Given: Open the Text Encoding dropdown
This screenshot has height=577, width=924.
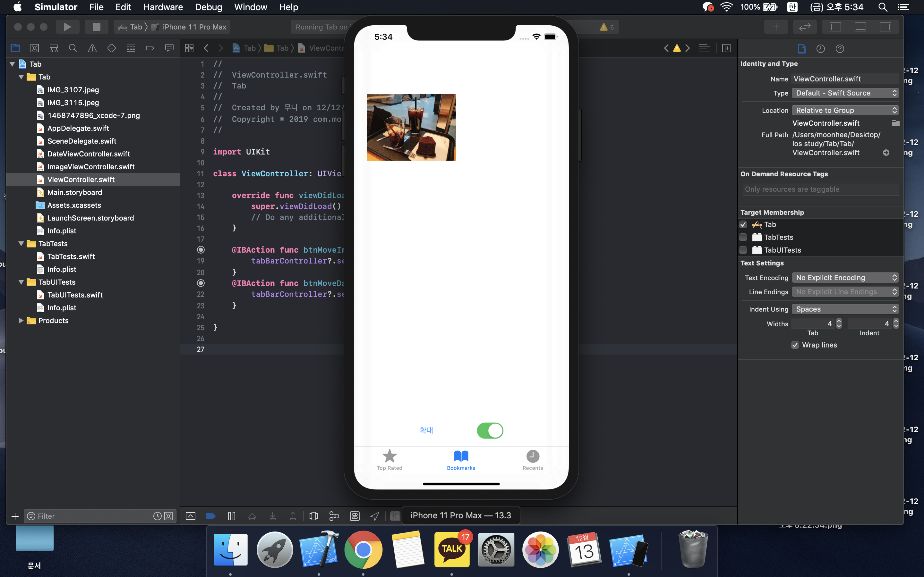Looking at the screenshot, I should [844, 277].
